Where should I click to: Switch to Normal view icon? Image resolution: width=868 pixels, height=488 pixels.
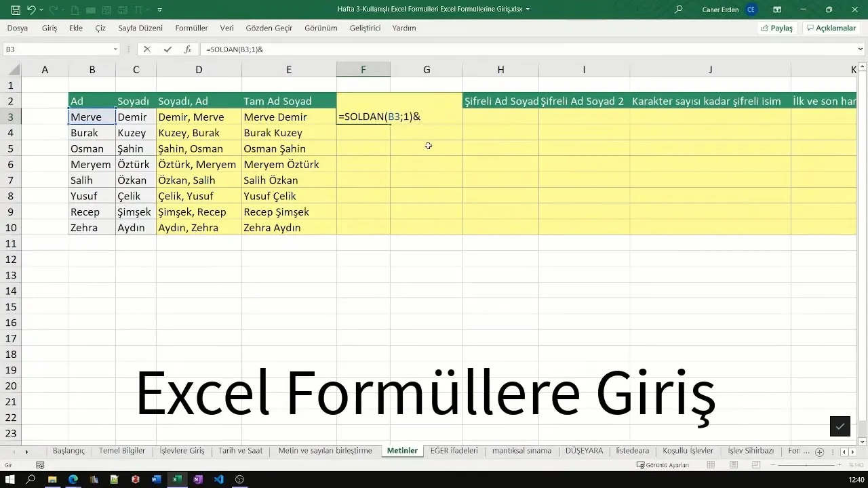pyautogui.click(x=711, y=465)
